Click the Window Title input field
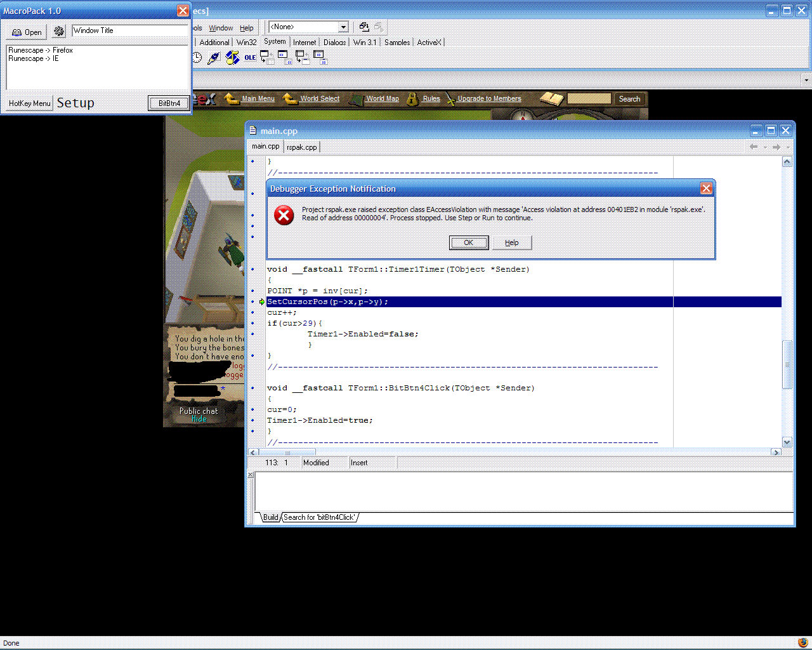812x650 pixels. 130,30
